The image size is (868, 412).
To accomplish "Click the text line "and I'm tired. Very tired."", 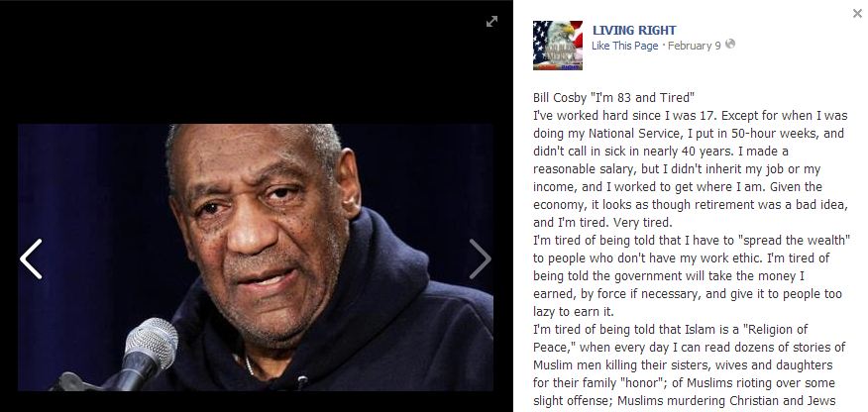I will click(602, 222).
